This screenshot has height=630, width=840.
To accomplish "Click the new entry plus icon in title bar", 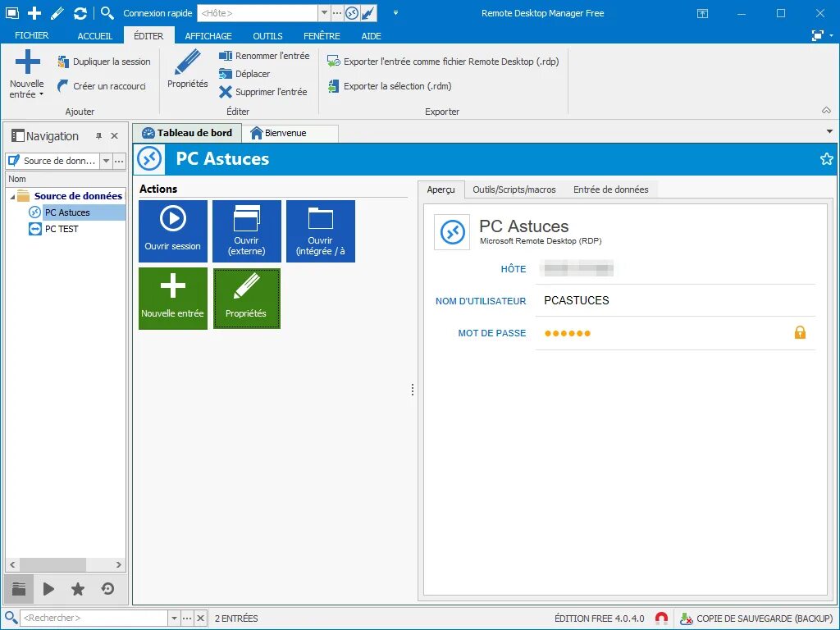I will tap(34, 13).
